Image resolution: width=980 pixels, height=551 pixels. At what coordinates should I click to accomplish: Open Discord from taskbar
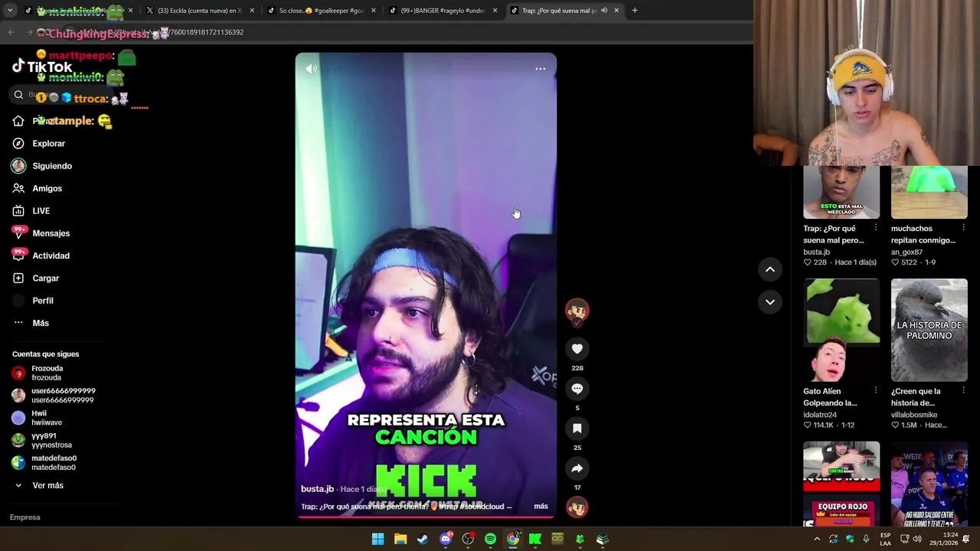click(446, 540)
